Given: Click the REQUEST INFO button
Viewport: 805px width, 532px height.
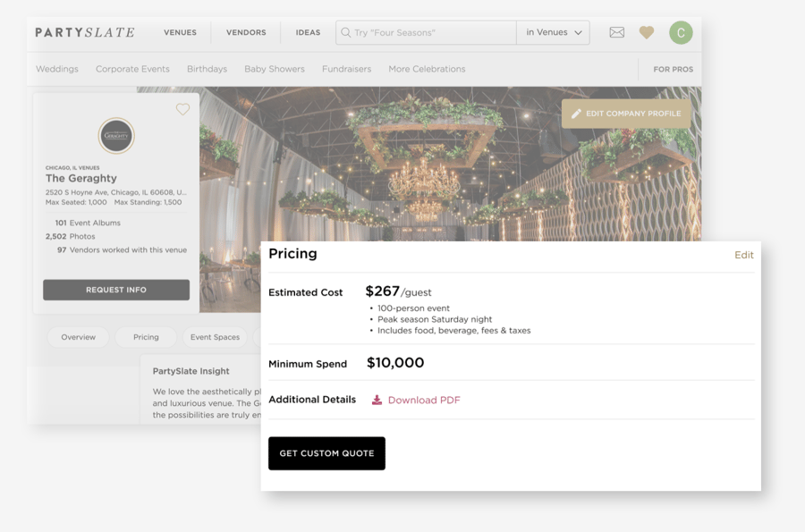Looking at the screenshot, I should click(x=115, y=290).
